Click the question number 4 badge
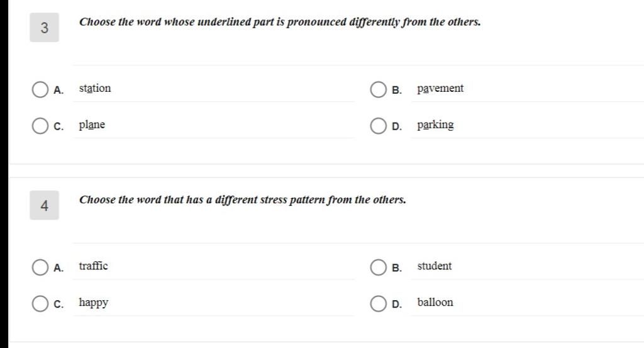This screenshot has width=644, height=348. click(x=45, y=205)
